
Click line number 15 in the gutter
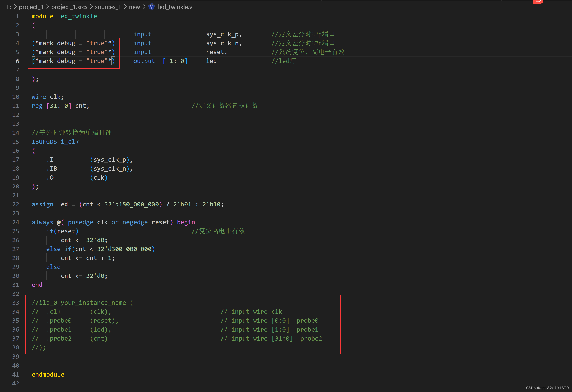16,142
